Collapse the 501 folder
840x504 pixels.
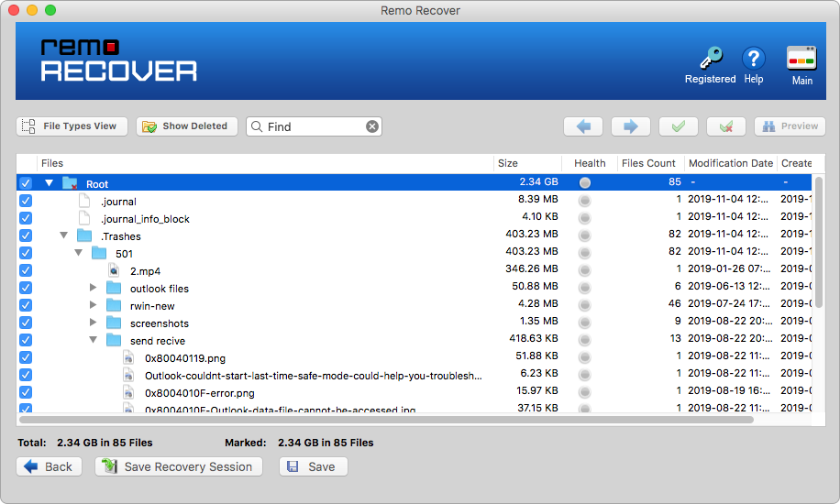tap(78, 252)
